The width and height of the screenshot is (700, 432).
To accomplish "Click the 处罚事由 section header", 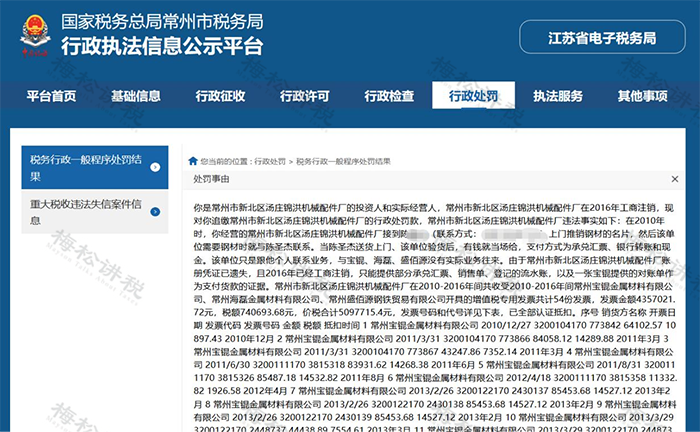I will coord(212,178).
